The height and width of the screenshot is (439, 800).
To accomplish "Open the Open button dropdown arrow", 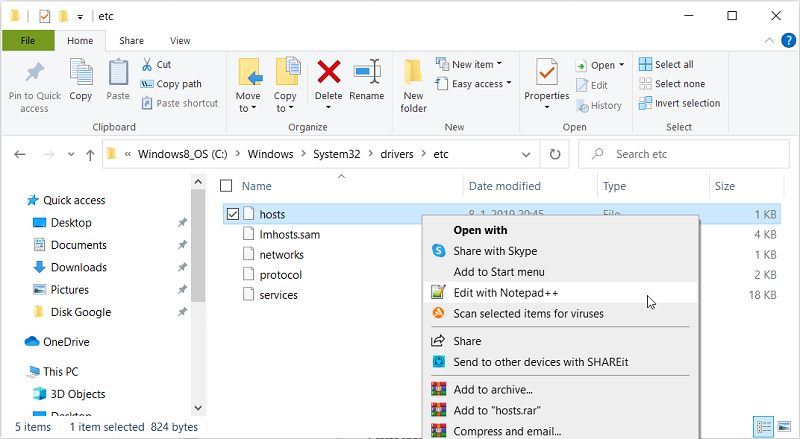I will 621,65.
